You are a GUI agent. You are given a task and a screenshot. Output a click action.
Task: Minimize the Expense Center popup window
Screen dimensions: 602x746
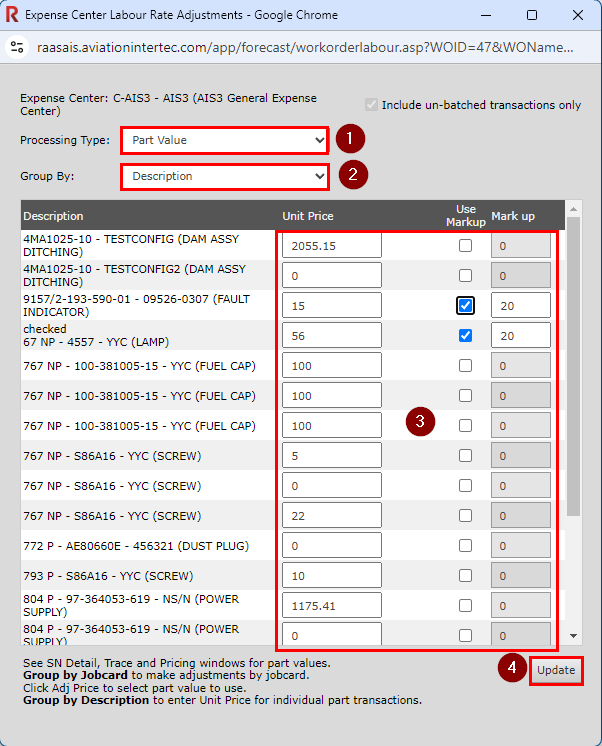tap(486, 15)
